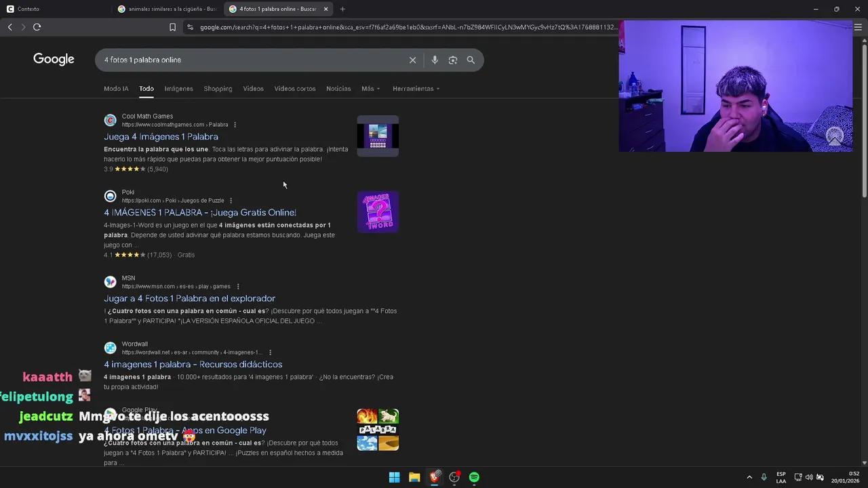The width and height of the screenshot is (868, 488).
Task: Start voice search with the microphone icon
Action: [x=435, y=60]
